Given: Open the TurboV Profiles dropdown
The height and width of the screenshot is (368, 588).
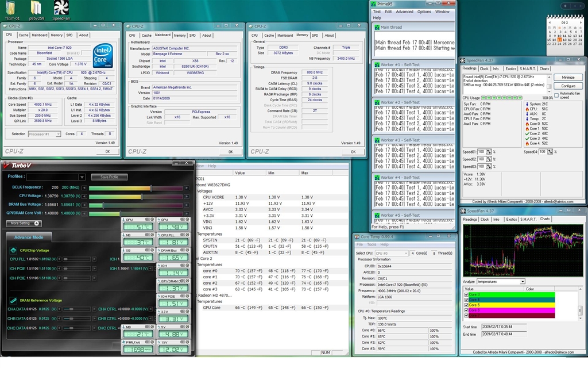Looking at the screenshot, I should click(82, 177).
